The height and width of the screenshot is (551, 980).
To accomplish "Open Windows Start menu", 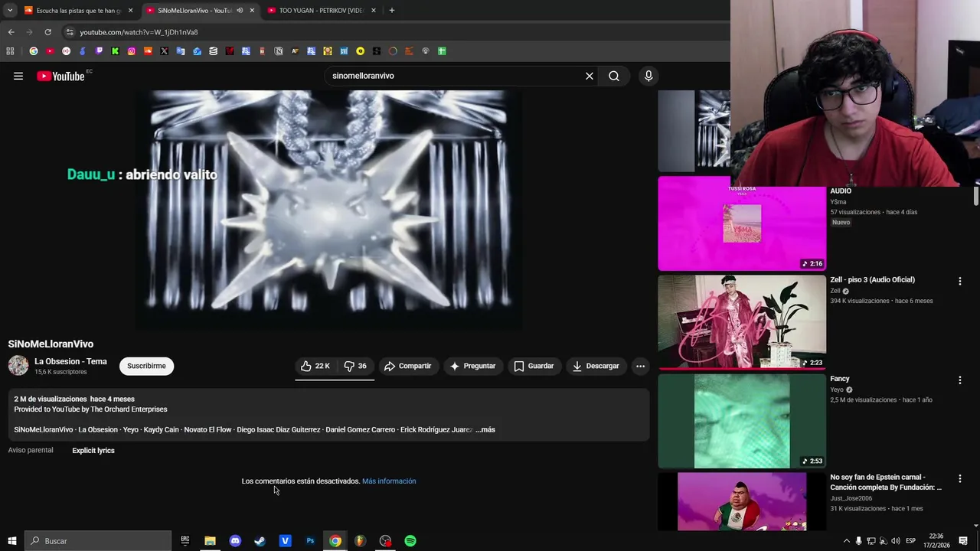I will click(x=11, y=541).
